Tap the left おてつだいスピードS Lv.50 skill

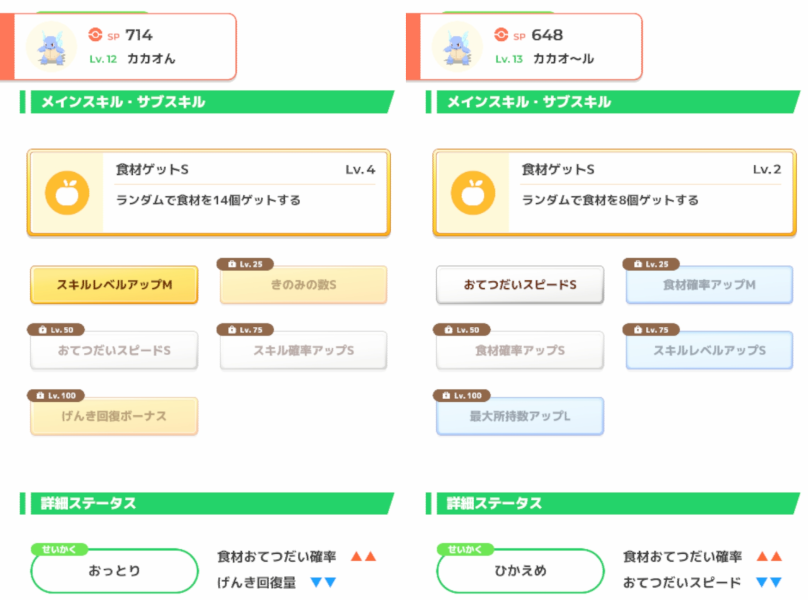pos(114,350)
